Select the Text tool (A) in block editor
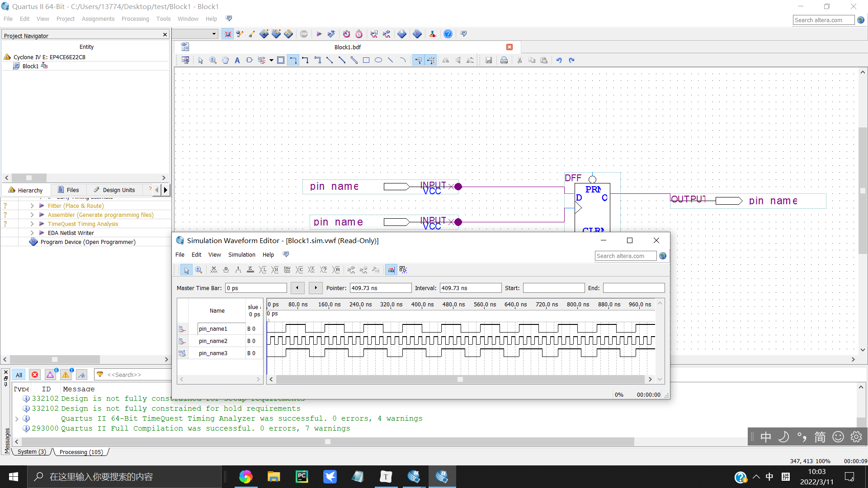868x488 pixels. pyautogui.click(x=237, y=60)
